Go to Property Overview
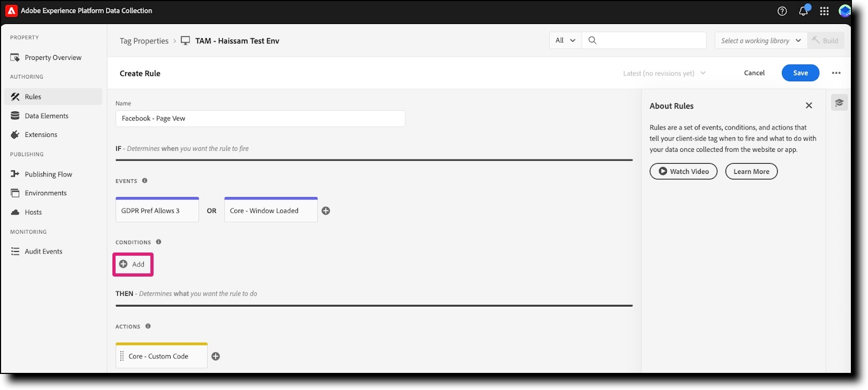The width and height of the screenshot is (868, 390). click(53, 58)
